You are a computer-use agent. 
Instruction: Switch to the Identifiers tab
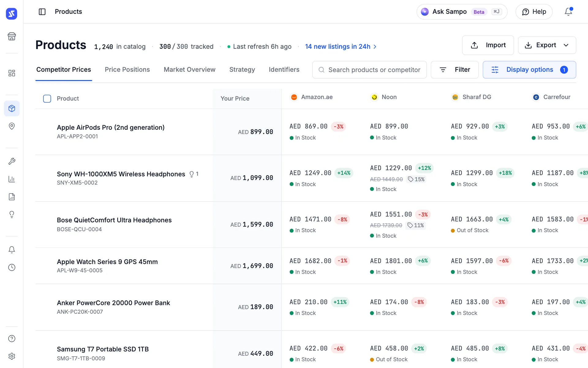pos(284,70)
